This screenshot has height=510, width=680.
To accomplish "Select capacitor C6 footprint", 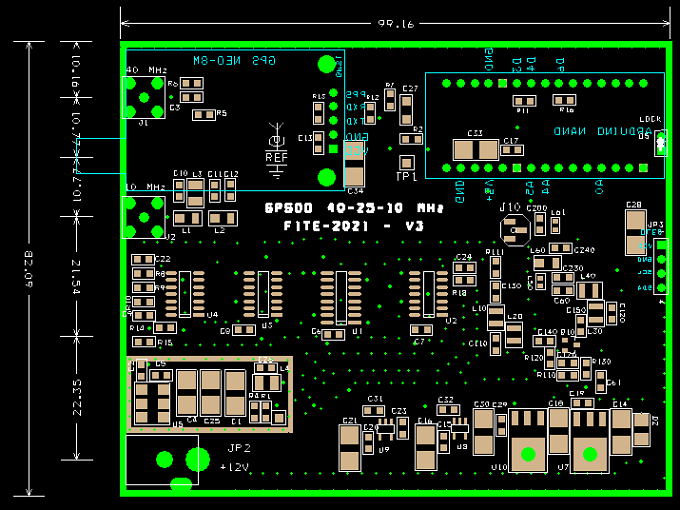I will [x=333, y=334].
